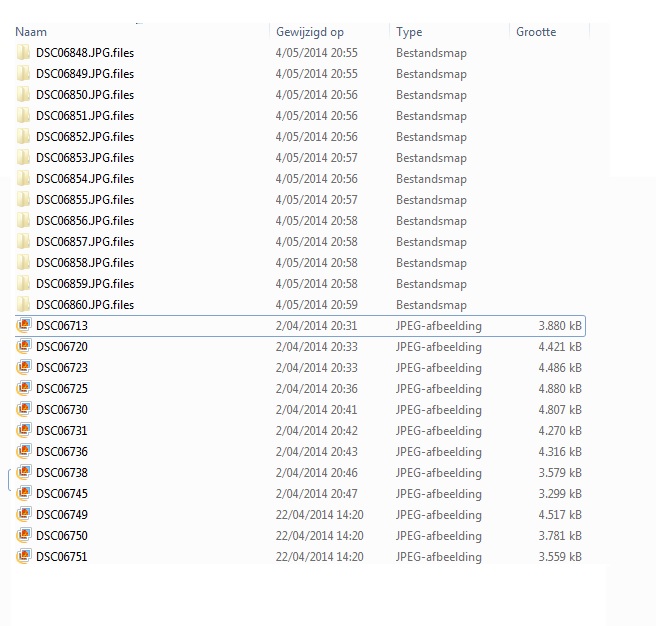Select the folder name DSC06852.JPG.files
Viewport: 656px width, 626px height.
pos(85,137)
